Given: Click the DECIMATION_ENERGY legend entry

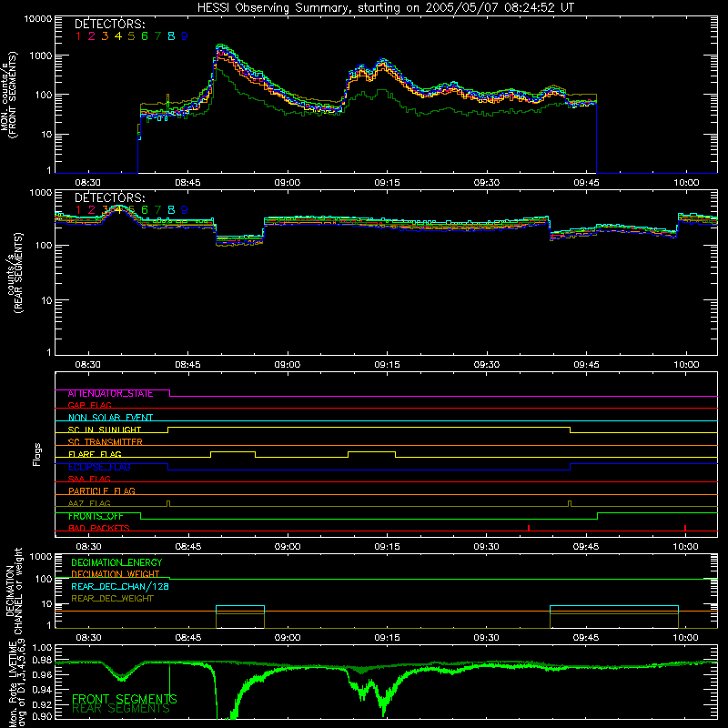Looking at the screenshot, I should [116, 562].
